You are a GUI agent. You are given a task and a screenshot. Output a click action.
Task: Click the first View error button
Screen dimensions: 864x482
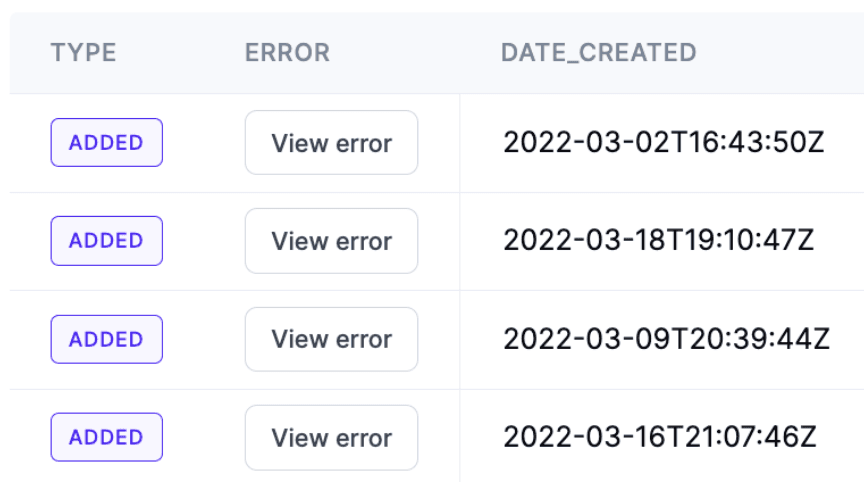tap(331, 143)
